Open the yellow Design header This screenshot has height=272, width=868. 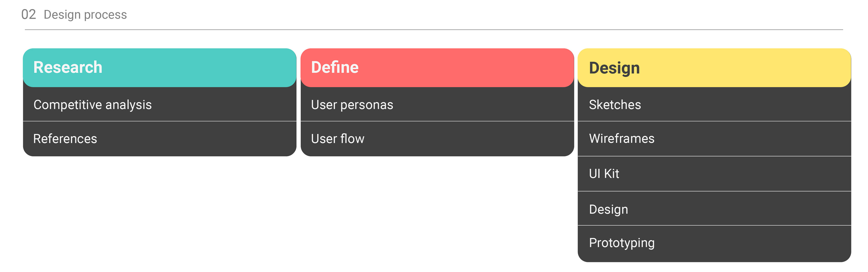[x=714, y=68]
